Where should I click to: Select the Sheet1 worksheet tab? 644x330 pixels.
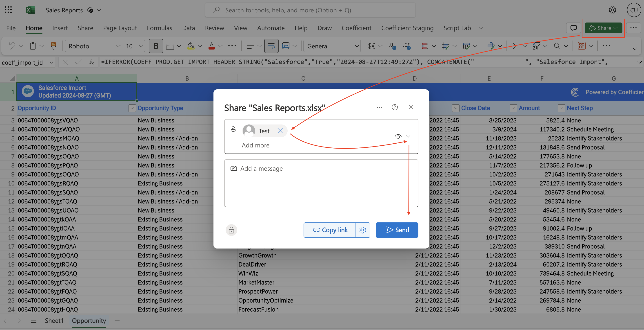point(54,321)
